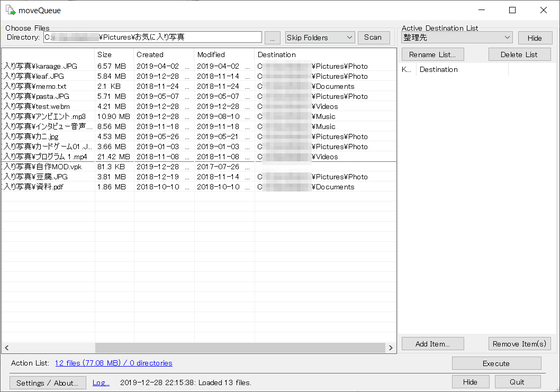Select the 豆腐.JPG file row
Screen dimensions: 560x392
[199, 177]
